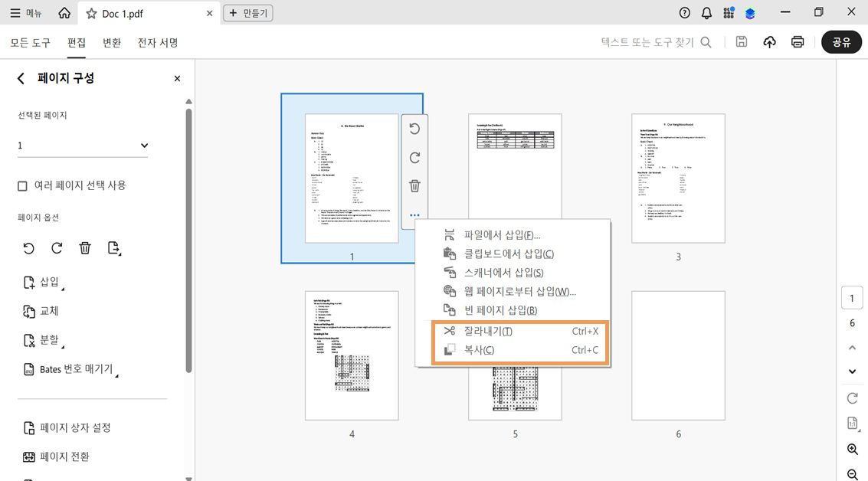Click the print icon in the toolbar
This screenshot has width=868, height=481.
(x=797, y=42)
